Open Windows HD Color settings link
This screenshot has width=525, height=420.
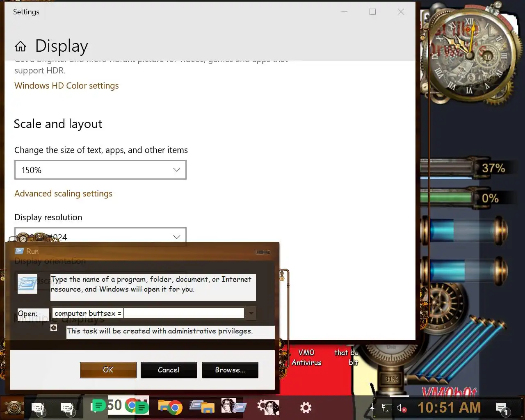[66, 86]
